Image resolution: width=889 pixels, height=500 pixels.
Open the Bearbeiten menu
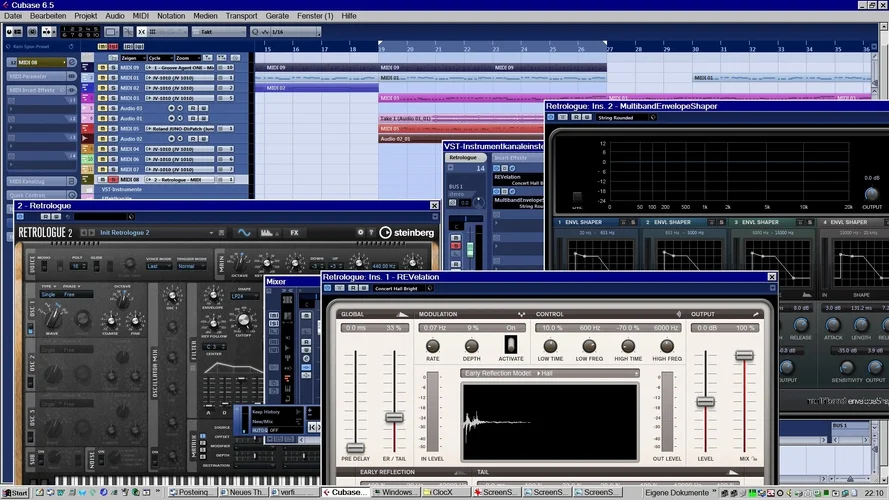48,16
